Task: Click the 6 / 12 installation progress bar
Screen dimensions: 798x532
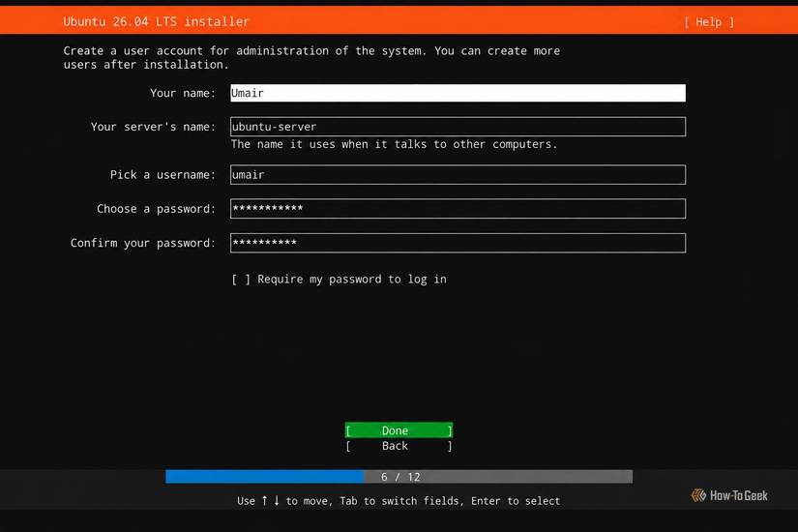Action: click(x=399, y=477)
